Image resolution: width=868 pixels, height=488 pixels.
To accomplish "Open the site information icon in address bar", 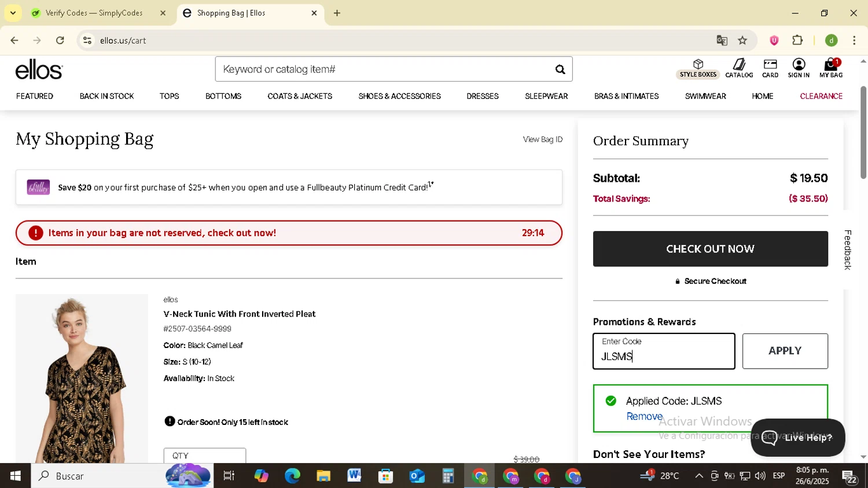I will 87,41.
